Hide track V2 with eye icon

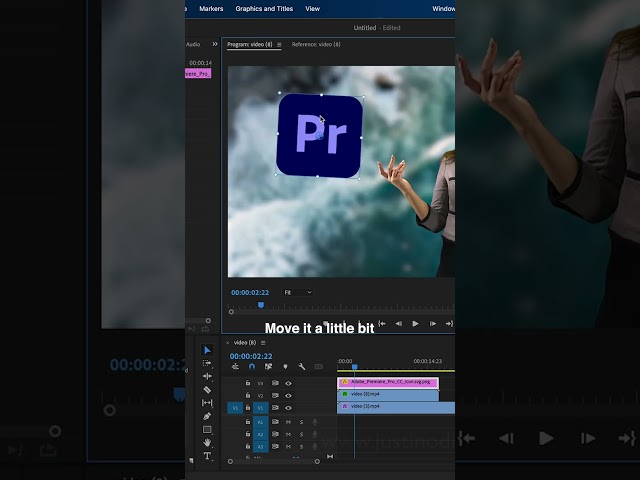tap(288, 396)
